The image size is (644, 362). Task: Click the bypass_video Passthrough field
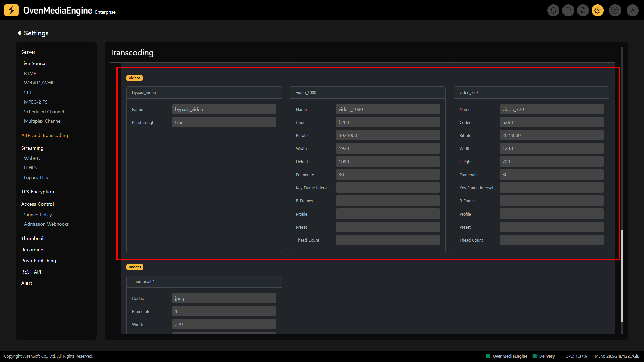coord(224,122)
